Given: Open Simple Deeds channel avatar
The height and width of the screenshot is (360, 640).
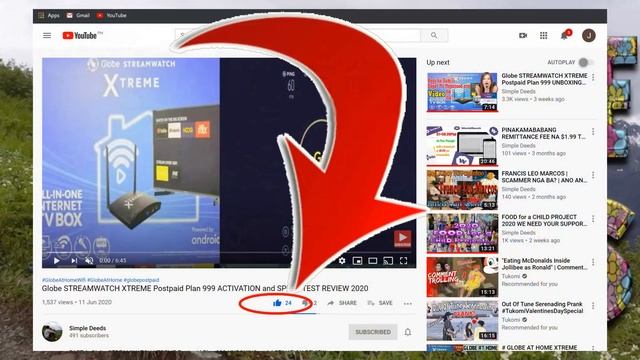Looking at the screenshot, I should pyautogui.click(x=52, y=331).
